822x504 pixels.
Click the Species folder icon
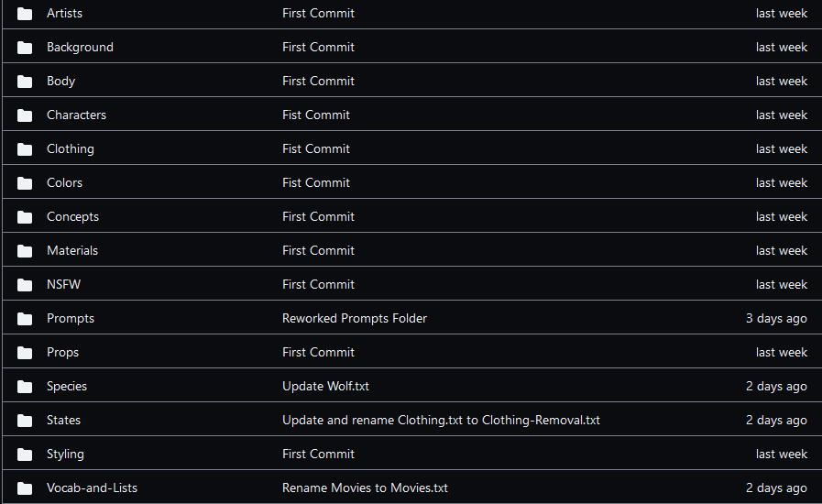point(25,387)
